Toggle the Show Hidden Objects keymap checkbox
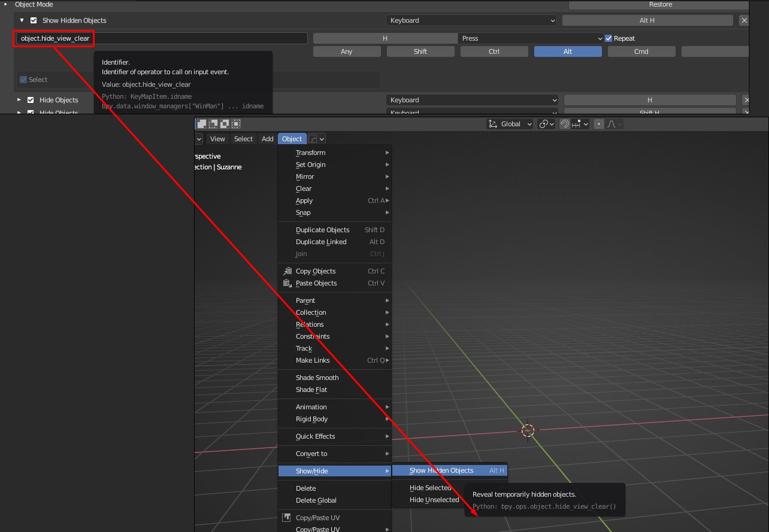Screen dimensions: 769x532 34,20
